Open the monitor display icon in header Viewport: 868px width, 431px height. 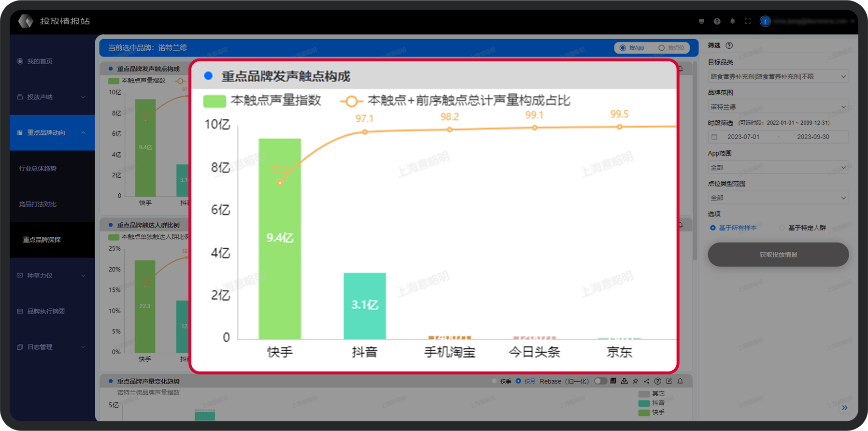point(701,21)
